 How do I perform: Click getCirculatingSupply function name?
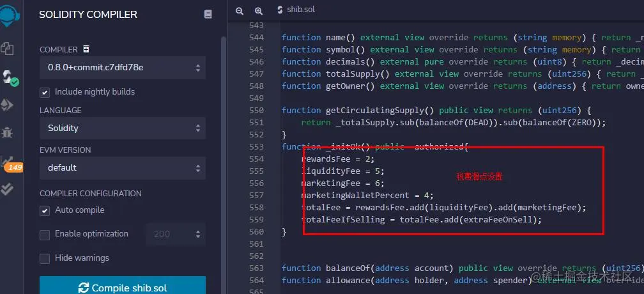tap(375, 111)
